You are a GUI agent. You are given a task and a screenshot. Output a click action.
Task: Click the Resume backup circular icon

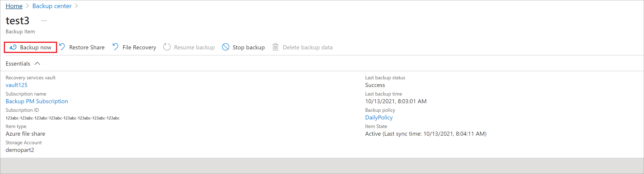pyautogui.click(x=167, y=47)
